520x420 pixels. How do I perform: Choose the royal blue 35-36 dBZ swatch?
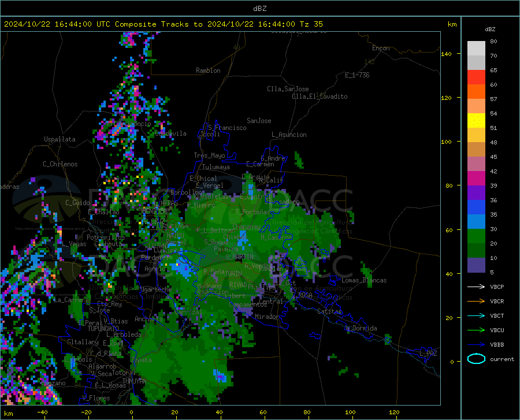[476, 207]
